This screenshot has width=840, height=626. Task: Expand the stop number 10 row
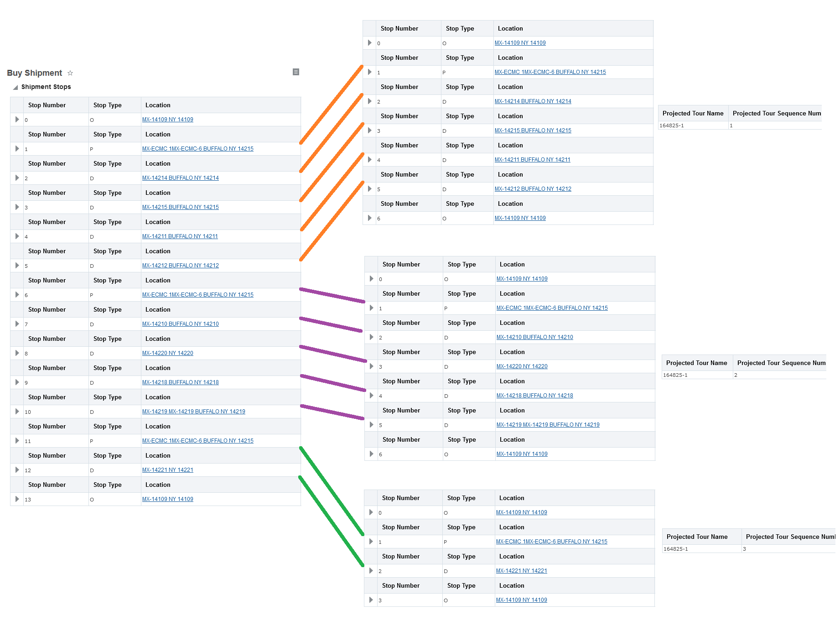(17, 412)
